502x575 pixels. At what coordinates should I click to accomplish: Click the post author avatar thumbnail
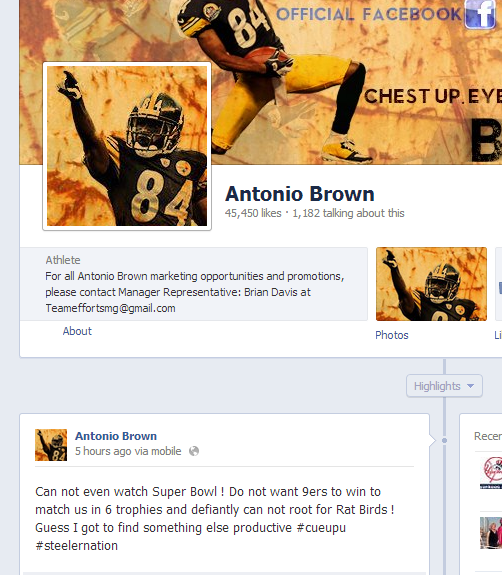tap(51, 445)
